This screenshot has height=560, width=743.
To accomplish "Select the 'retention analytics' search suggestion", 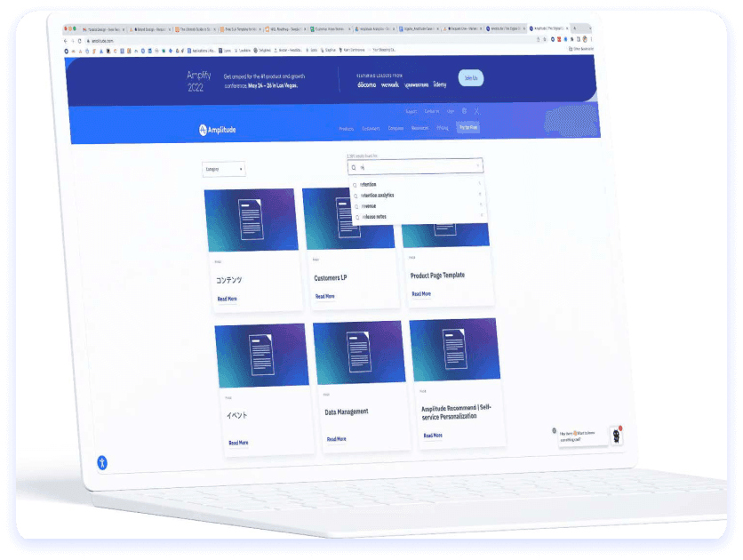I will [x=377, y=195].
